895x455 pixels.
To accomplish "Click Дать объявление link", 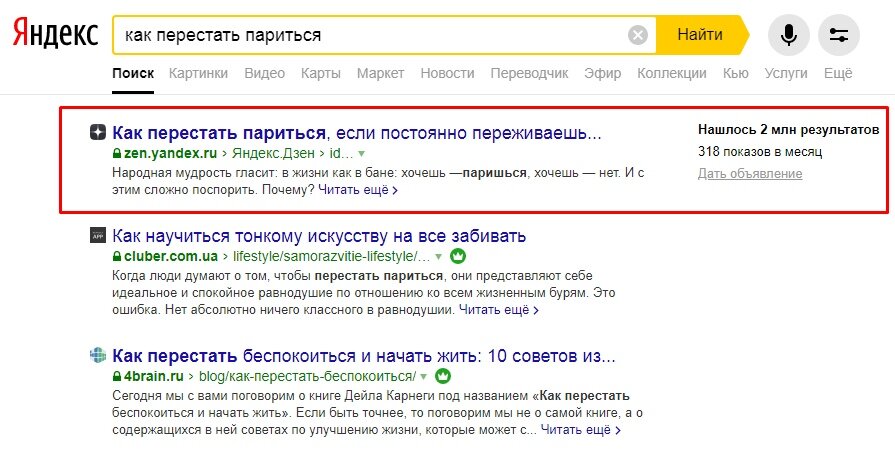I will point(750,174).
